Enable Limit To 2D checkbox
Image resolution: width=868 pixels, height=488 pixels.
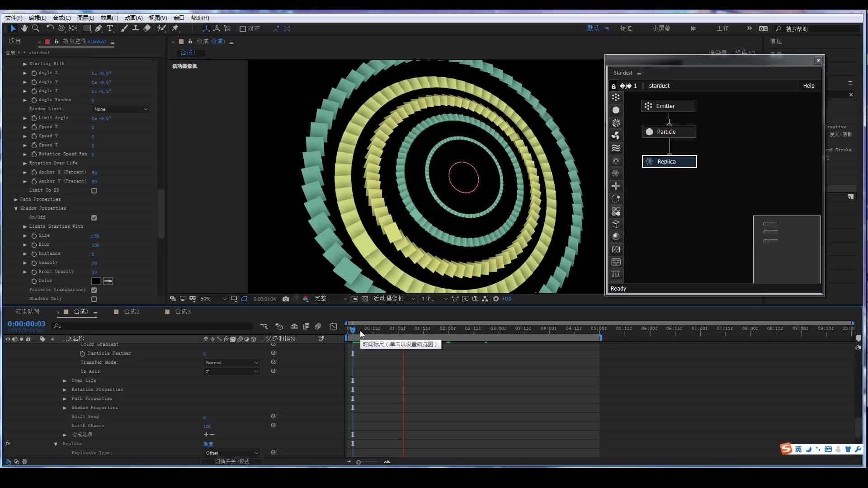94,191
